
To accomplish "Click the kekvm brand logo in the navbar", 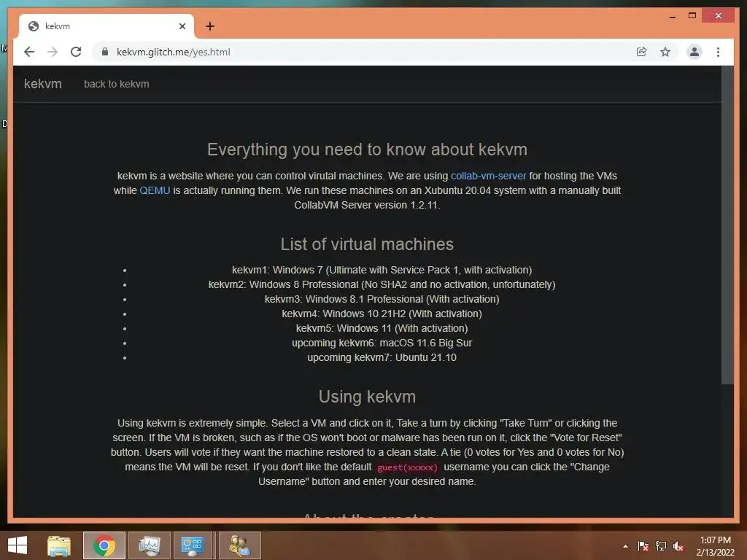I will pos(43,84).
